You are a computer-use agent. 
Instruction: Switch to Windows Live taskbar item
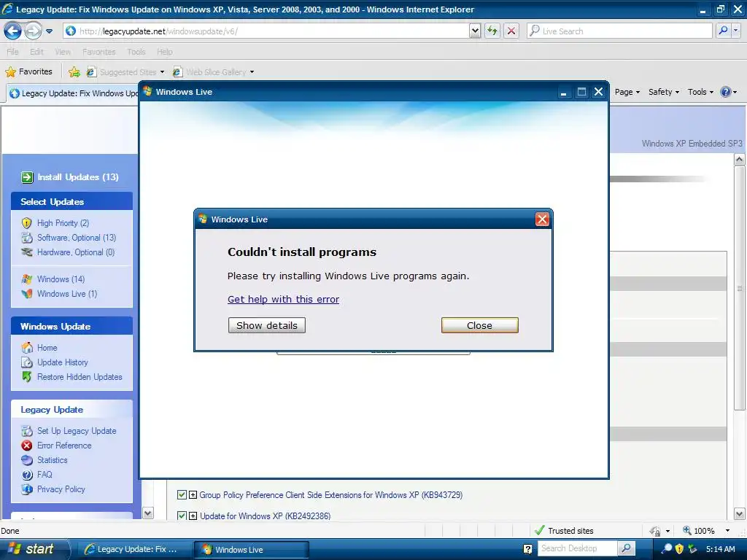click(x=251, y=550)
